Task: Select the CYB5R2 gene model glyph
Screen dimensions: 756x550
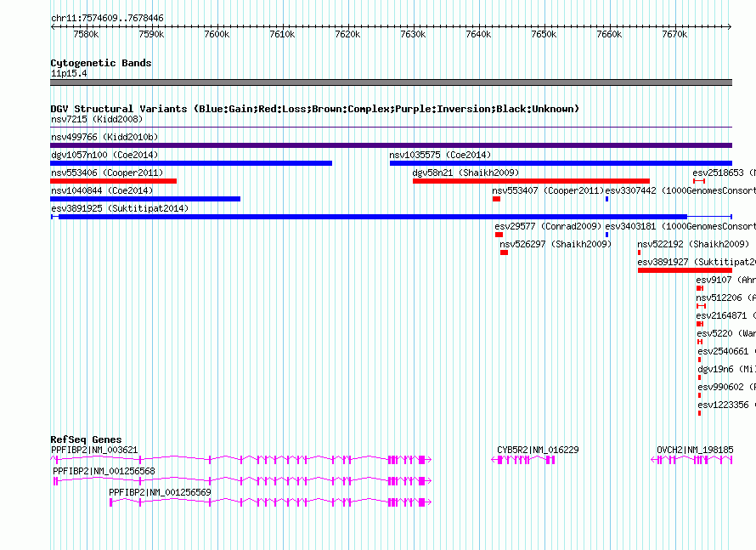Action: pyautogui.click(x=523, y=460)
